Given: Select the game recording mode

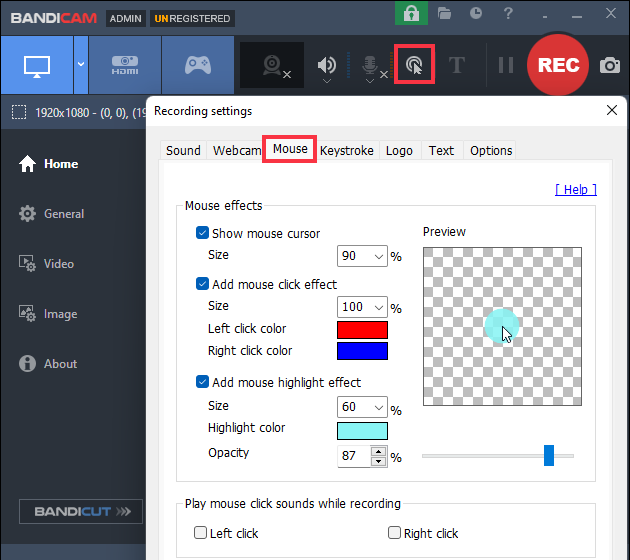Looking at the screenshot, I should tap(198, 65).
